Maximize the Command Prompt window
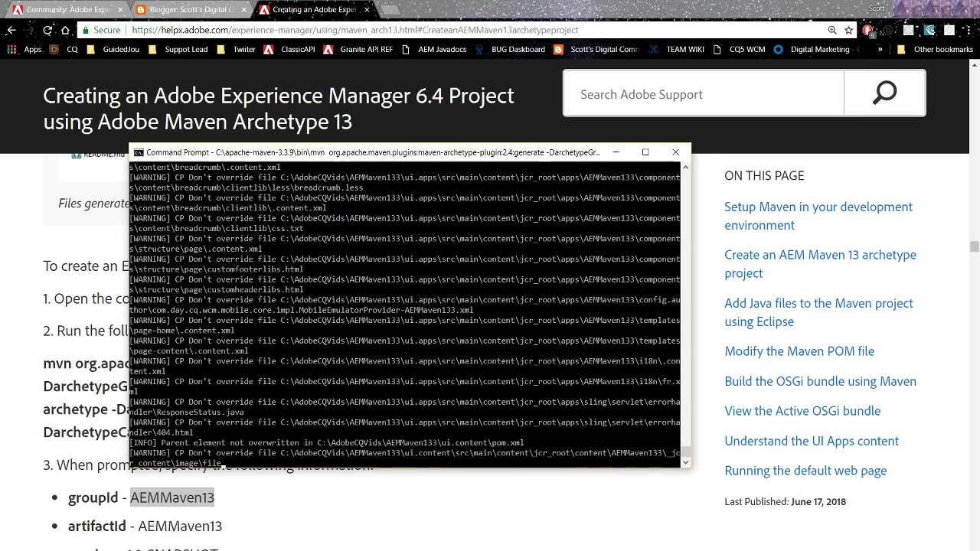980x551 pixels. tap(645, 152)
